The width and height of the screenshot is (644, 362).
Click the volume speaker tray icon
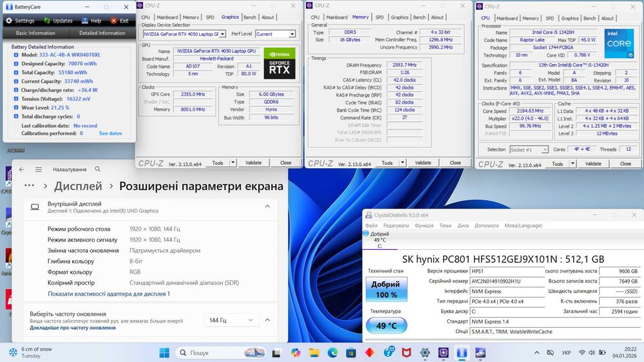(592, 352)
